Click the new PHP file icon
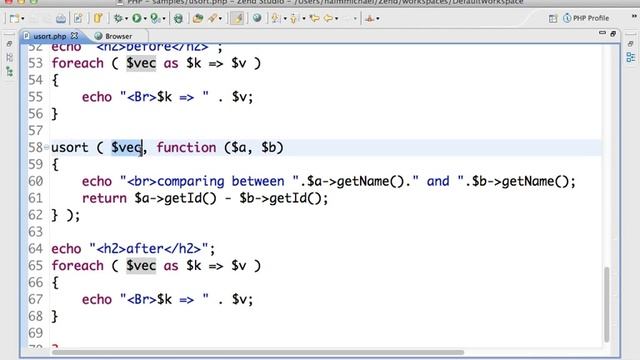The width and height of the screenshot is (640, 360). (x=78, y=18)
